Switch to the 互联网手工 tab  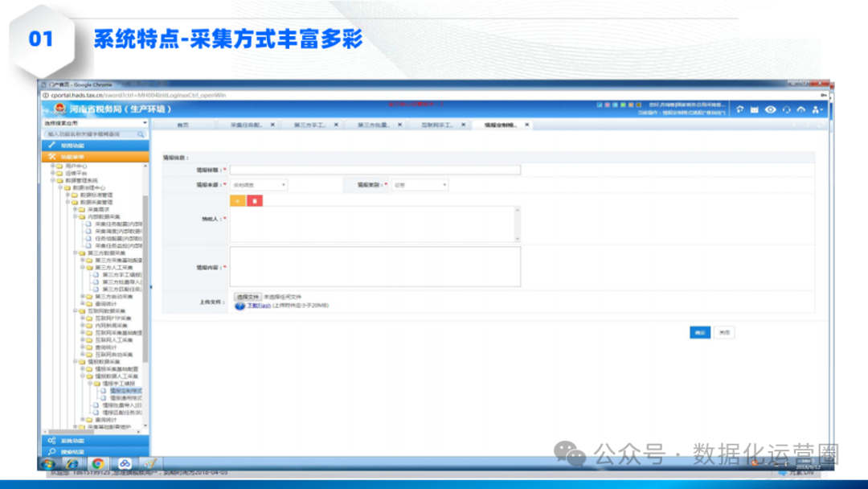tap(437, 125)
